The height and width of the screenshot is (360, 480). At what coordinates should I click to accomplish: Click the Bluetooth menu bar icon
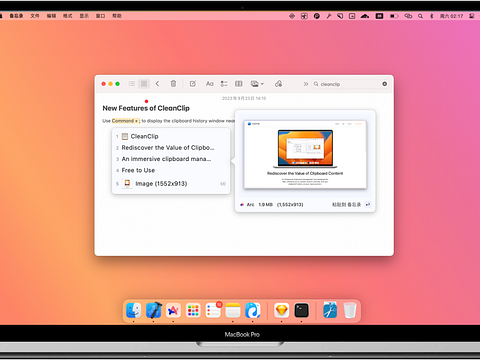pyautogui.click(x=432, y=16)
